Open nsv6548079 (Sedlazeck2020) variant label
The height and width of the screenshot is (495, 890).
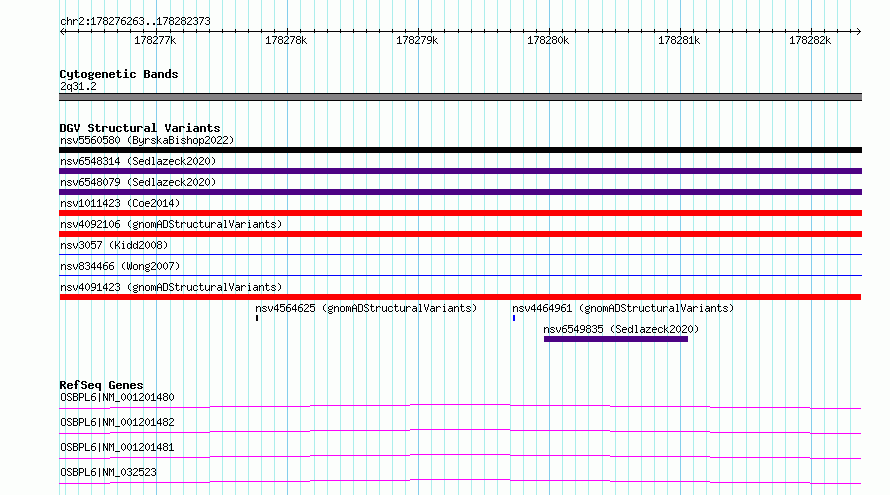click(138, 182)
